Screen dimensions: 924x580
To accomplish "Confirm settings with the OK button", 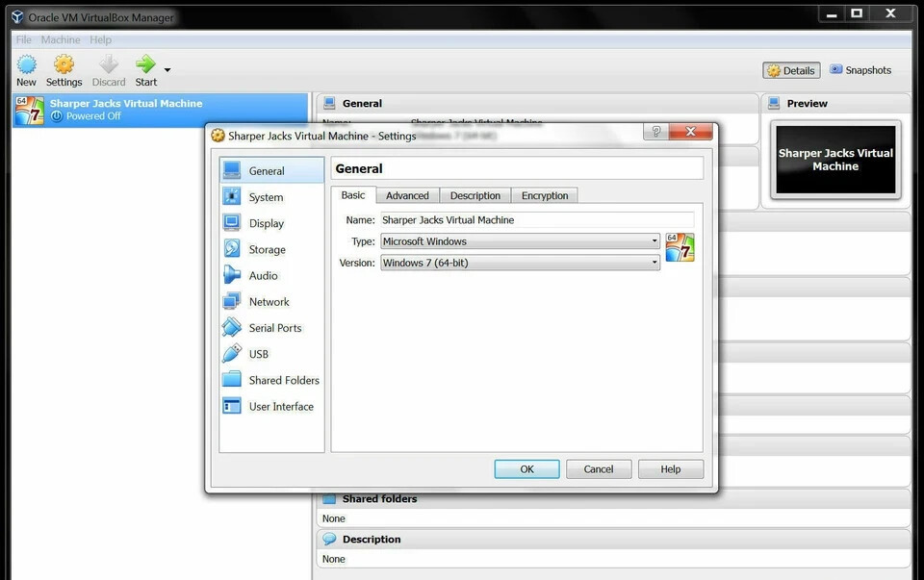I will [x=526, y=469].
